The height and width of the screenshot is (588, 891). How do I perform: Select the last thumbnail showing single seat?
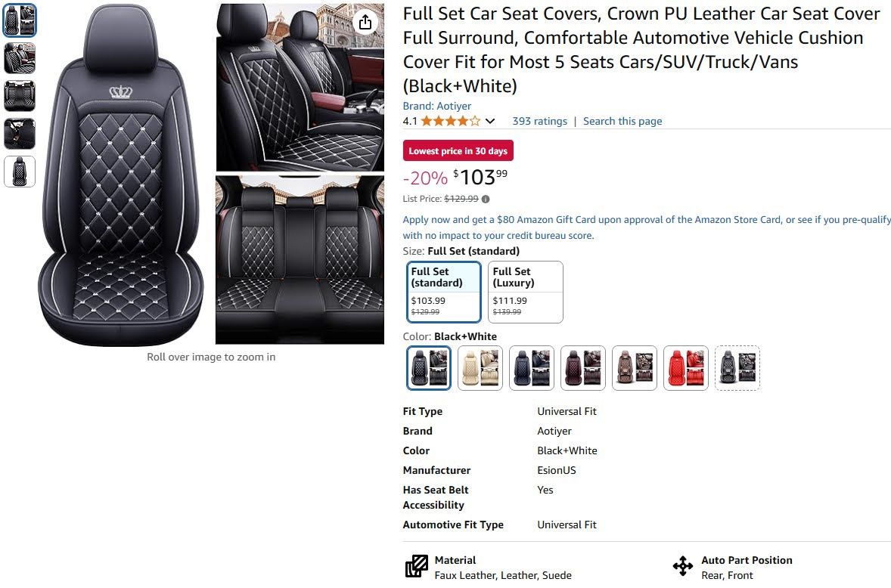pos(20,172)
